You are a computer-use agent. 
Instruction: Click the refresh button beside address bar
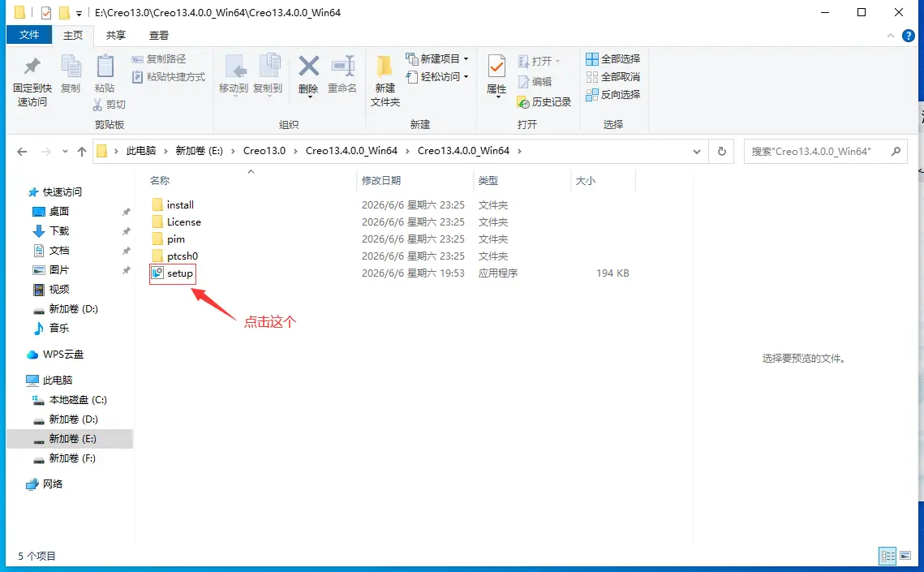(x=721, y=152)
